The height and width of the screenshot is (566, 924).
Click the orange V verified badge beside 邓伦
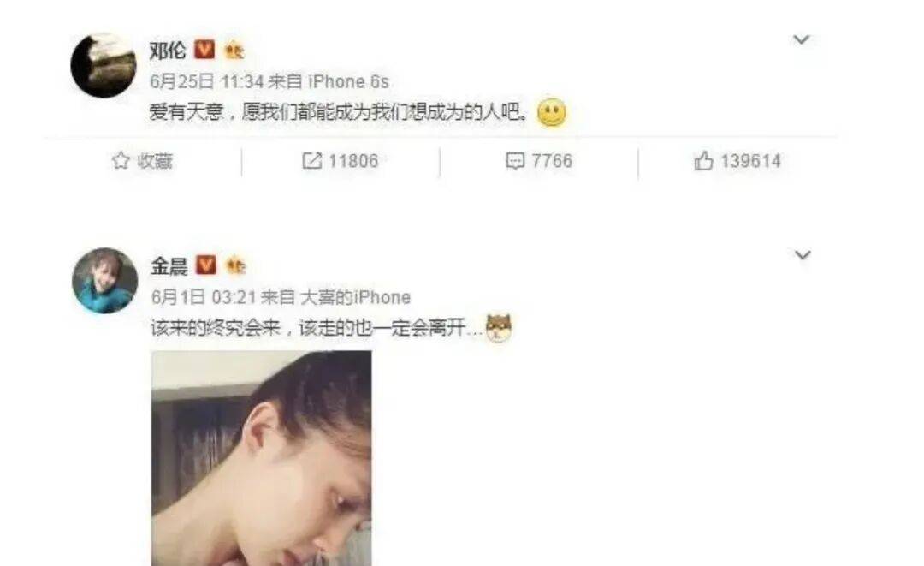(x=204, y=50)
